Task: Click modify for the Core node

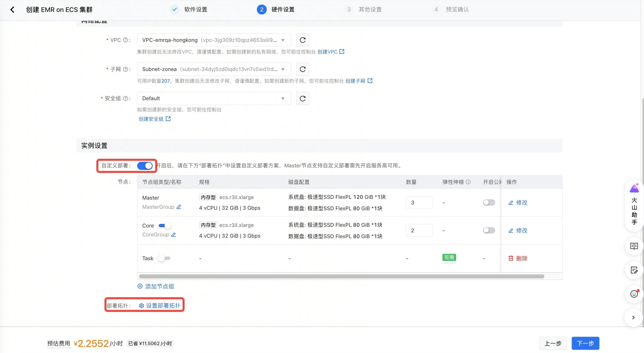Action: (518, 231)
